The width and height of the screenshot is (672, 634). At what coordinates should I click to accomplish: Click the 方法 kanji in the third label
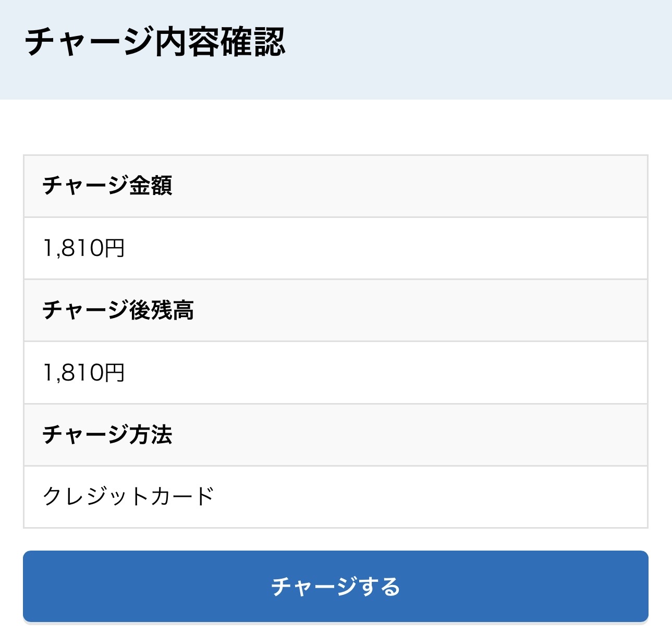(x=151, y=434)
